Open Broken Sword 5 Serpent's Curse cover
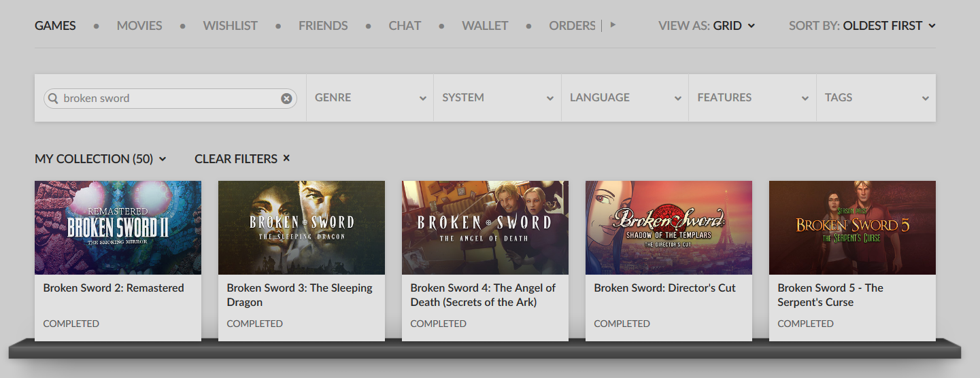This screenshot has width=980, height=378. [x=852, y=228]
